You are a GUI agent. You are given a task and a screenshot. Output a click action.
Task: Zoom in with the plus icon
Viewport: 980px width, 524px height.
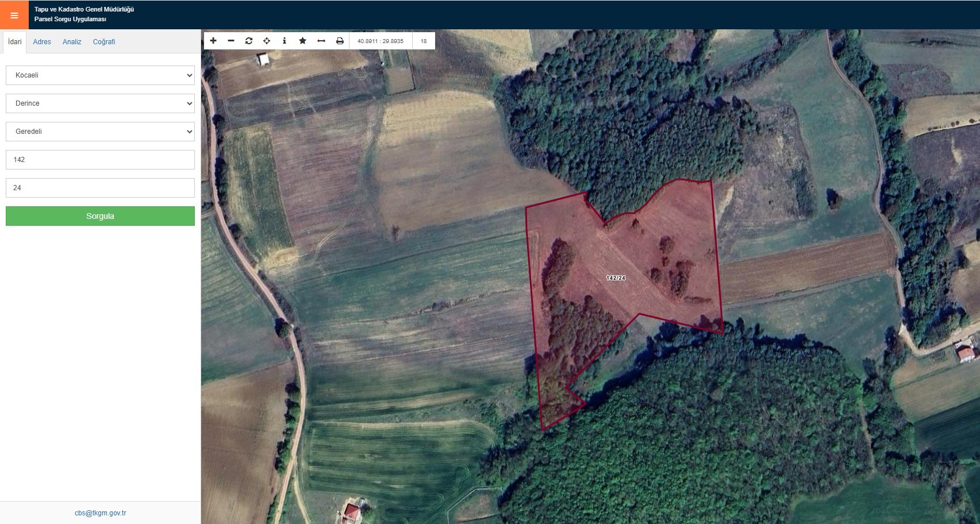pos(213,41)
